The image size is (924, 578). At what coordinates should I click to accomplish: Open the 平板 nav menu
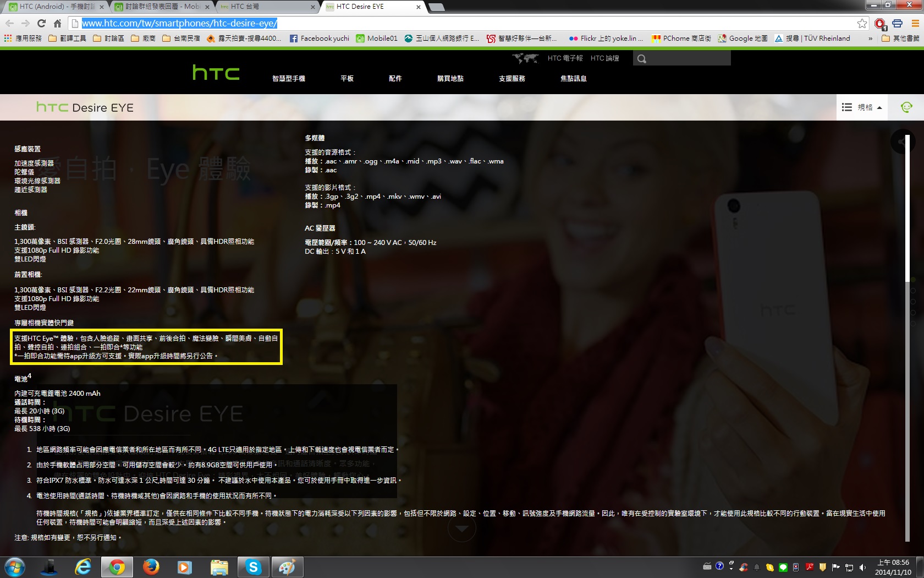coord(347,79)
